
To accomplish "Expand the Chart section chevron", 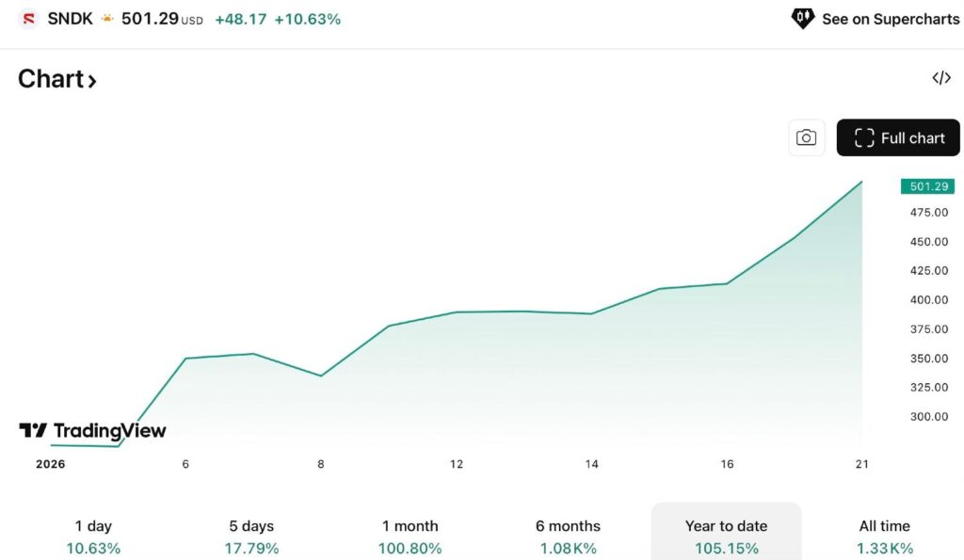I will click(x=92, y=81).
